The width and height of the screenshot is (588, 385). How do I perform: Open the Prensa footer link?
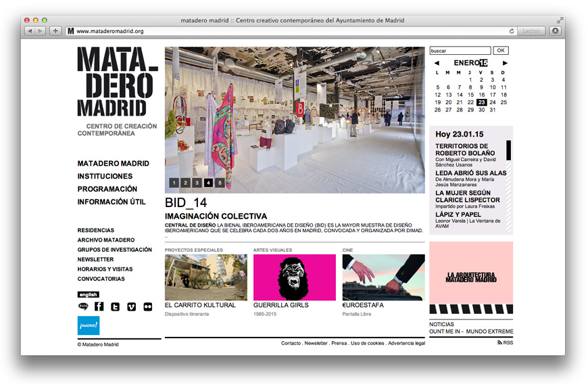(x=339, y=343)
